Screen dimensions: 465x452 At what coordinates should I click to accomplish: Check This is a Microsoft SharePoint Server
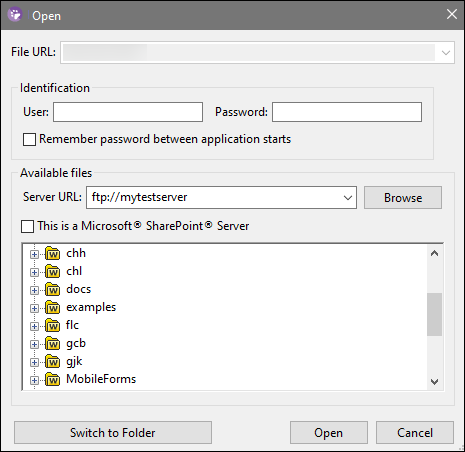27,226
